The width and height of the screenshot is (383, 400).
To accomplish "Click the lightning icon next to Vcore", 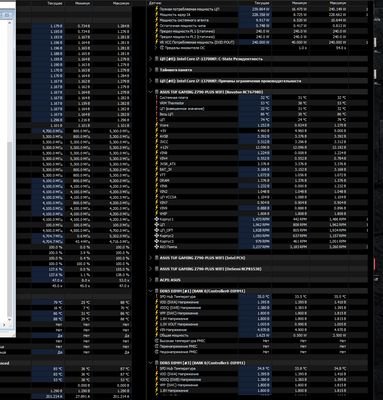I will click(x=157, y=125).
